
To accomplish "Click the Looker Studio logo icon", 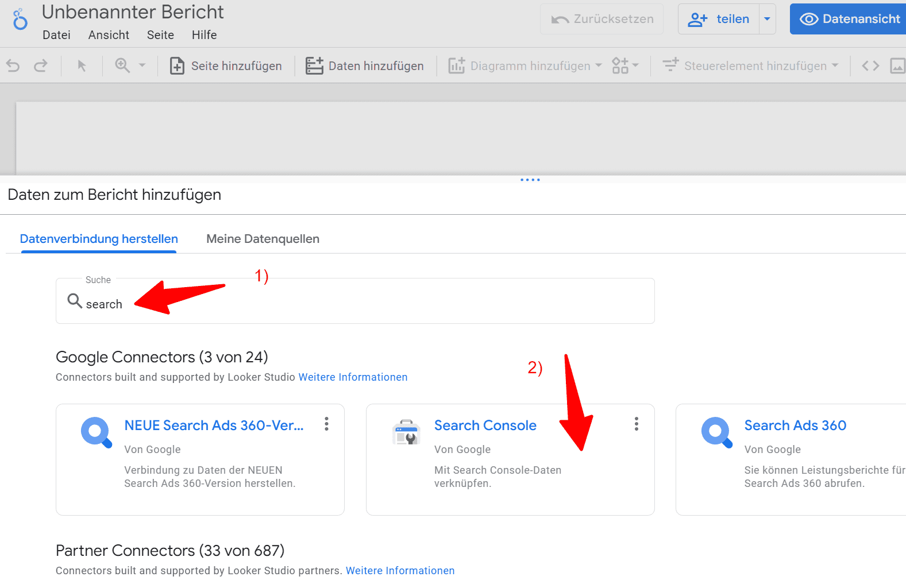I will point(20,20).
